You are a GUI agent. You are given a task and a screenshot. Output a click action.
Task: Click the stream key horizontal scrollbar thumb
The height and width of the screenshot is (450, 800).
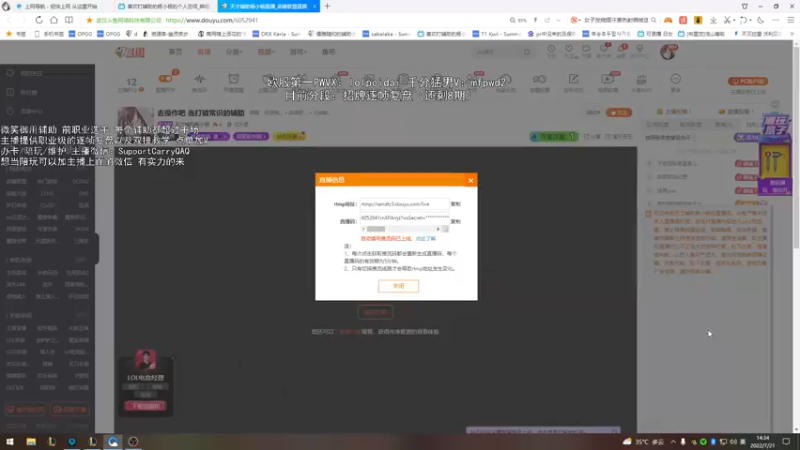tap(376, 229)
